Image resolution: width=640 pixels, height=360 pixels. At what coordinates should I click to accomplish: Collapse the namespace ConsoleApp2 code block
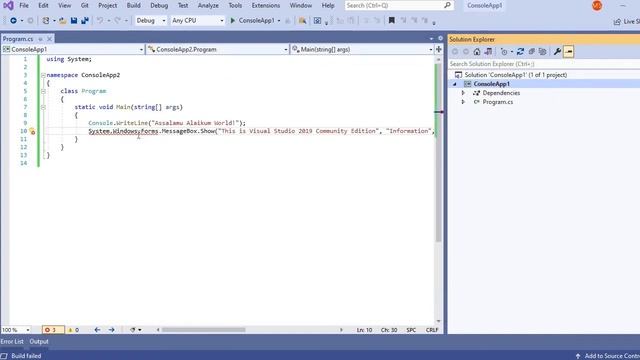[x=43, y=76]
